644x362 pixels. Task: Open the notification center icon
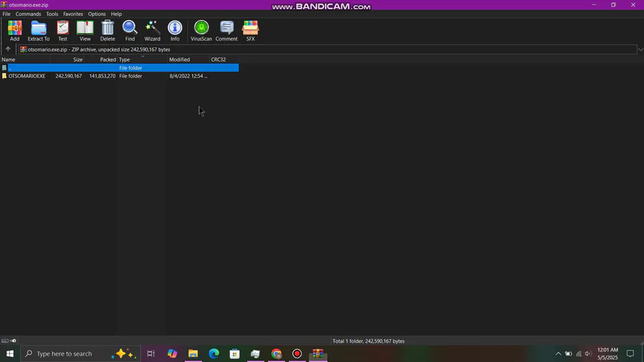630,353
